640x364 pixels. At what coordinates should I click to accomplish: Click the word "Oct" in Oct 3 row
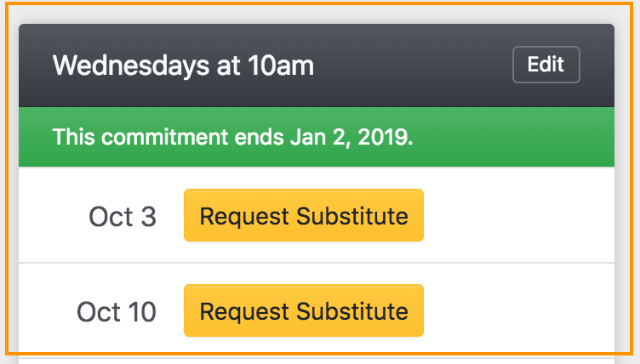click(109, 217)
